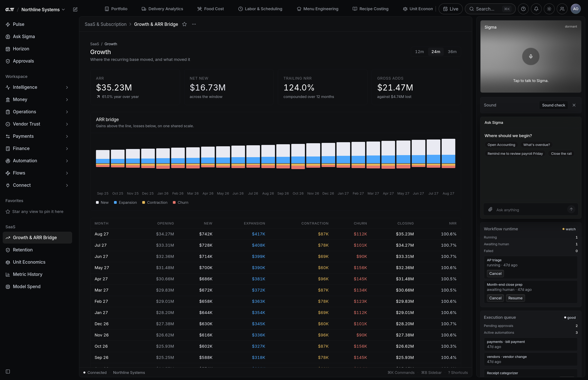Click the What's overdue? suggestion
588x380 pixels.
[x=536, y=145]
